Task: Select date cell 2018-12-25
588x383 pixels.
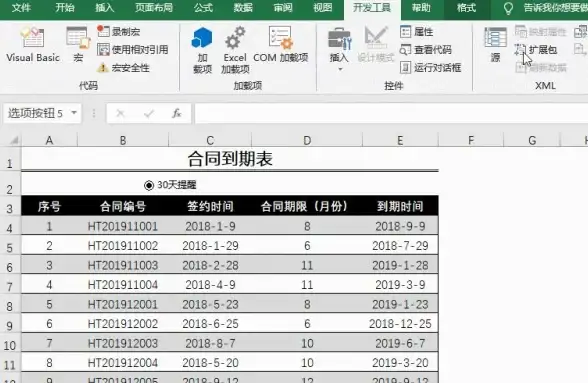Action: (x=400, y=324)
